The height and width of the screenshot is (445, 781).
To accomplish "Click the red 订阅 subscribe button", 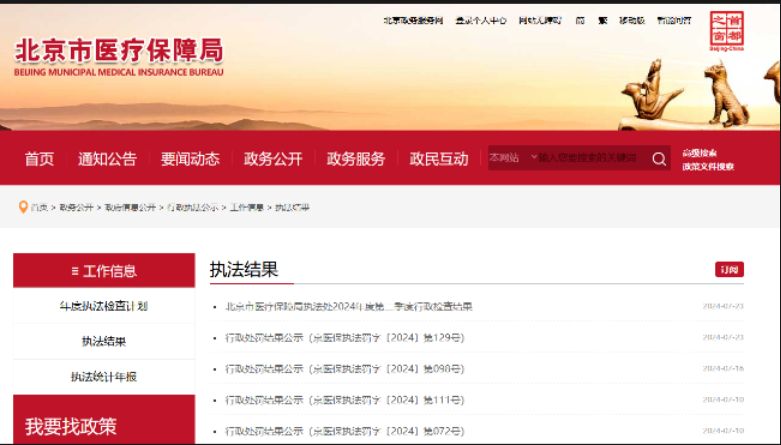I will pyautogui.click(x=729, y=270).
